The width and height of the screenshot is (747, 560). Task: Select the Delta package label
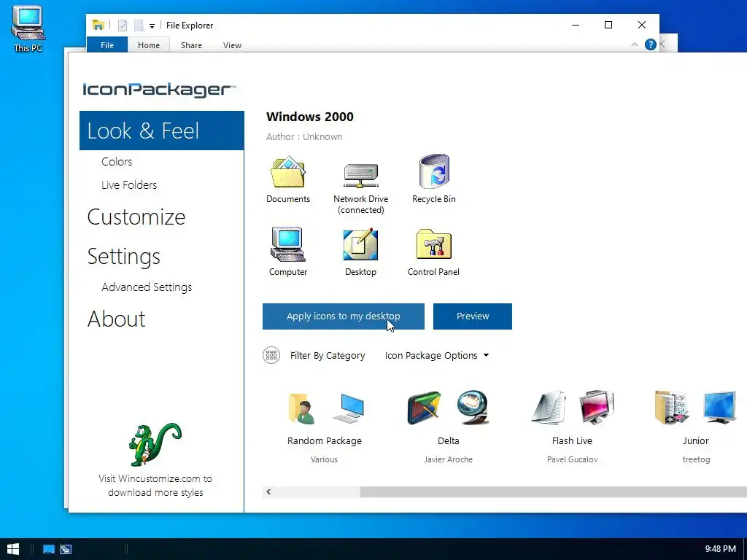(449, 441)
